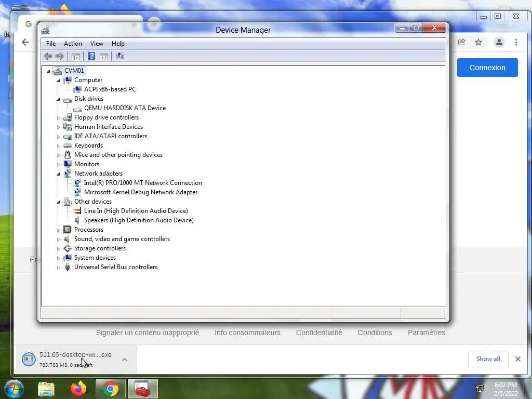Open the Action menu
532x399 pixels.
[73, 44]
